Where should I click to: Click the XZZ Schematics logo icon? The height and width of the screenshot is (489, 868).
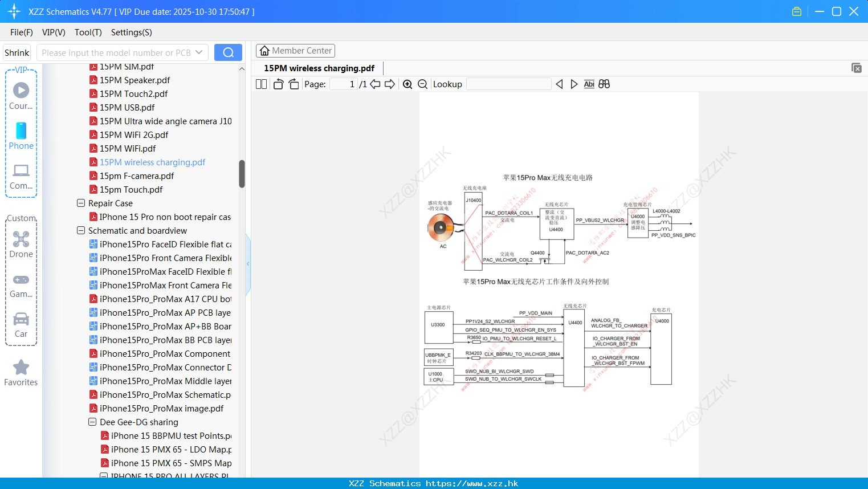[14, 11]
